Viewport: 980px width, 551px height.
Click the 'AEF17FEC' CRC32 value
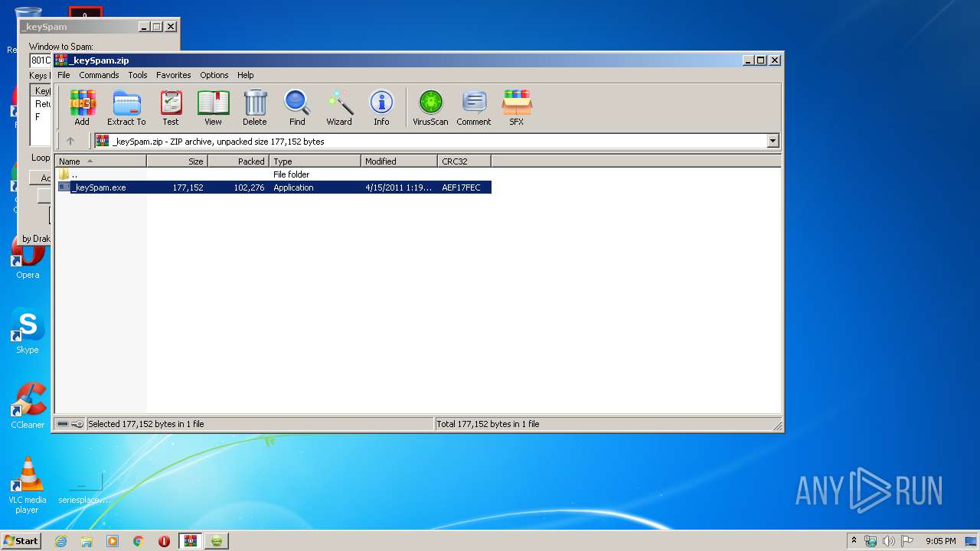[x=461, y=187]
